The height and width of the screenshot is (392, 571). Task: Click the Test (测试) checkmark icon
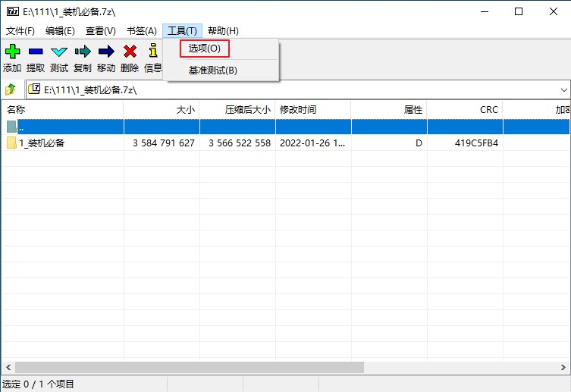(59, 52)
